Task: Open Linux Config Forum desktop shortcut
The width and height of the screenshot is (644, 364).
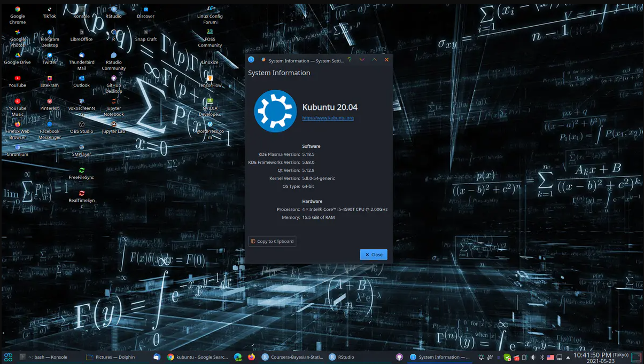Action: [210, 15]
